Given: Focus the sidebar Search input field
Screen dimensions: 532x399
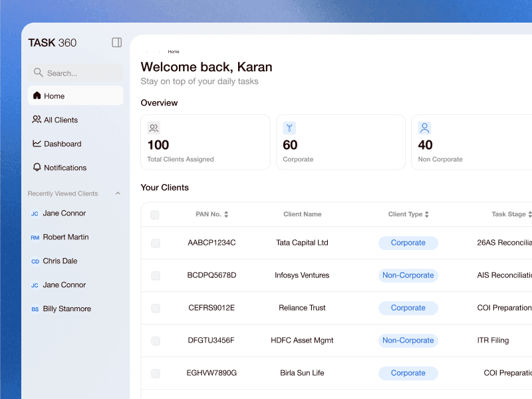Looking at the screenshot, I should pos(75,72).
